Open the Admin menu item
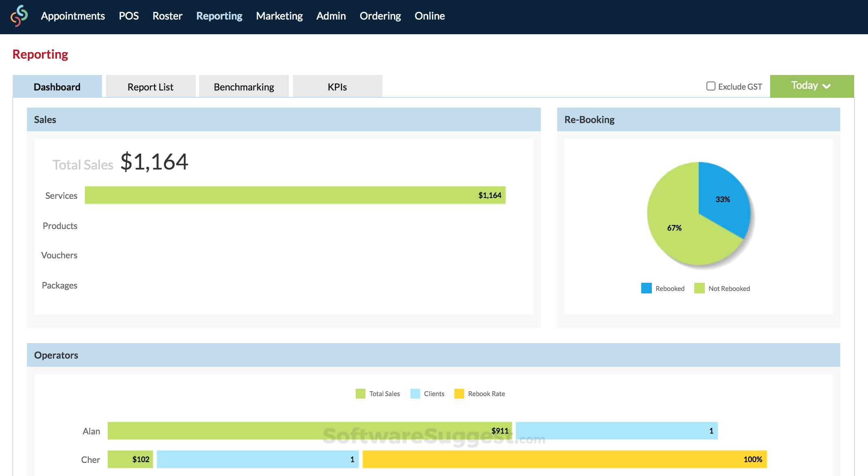 331,16
